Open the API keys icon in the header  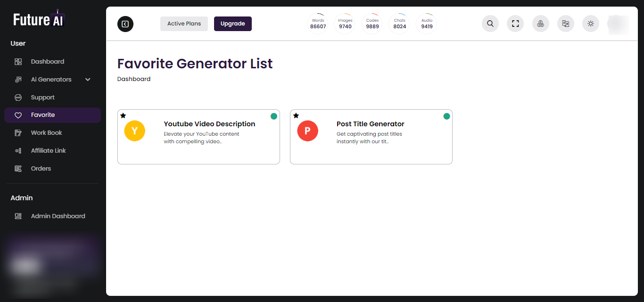coord(540,23)
